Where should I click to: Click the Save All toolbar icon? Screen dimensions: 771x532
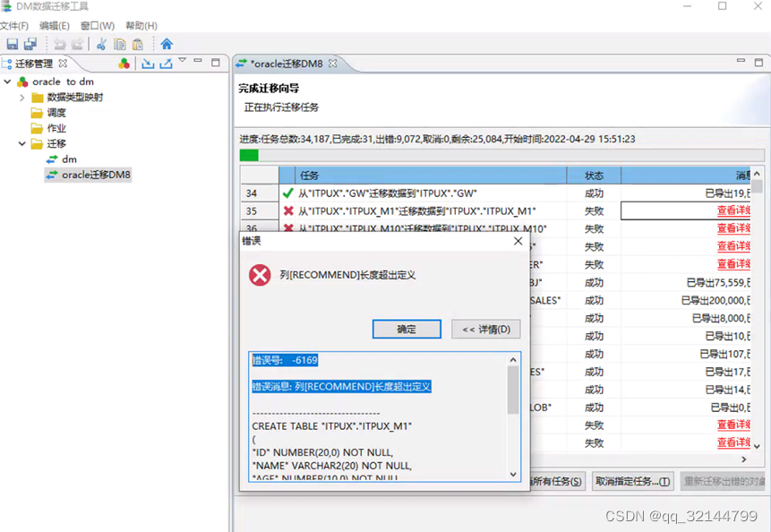(30, 44)
